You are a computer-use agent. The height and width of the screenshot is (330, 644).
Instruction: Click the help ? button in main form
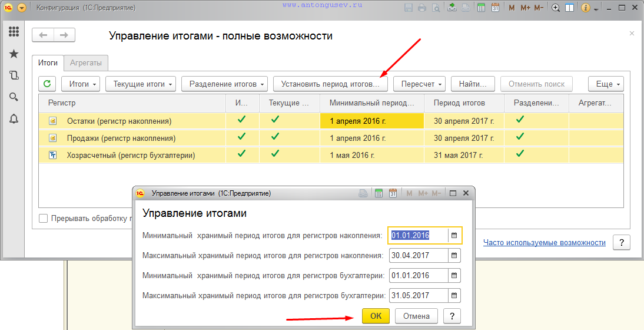coord(622,242)
